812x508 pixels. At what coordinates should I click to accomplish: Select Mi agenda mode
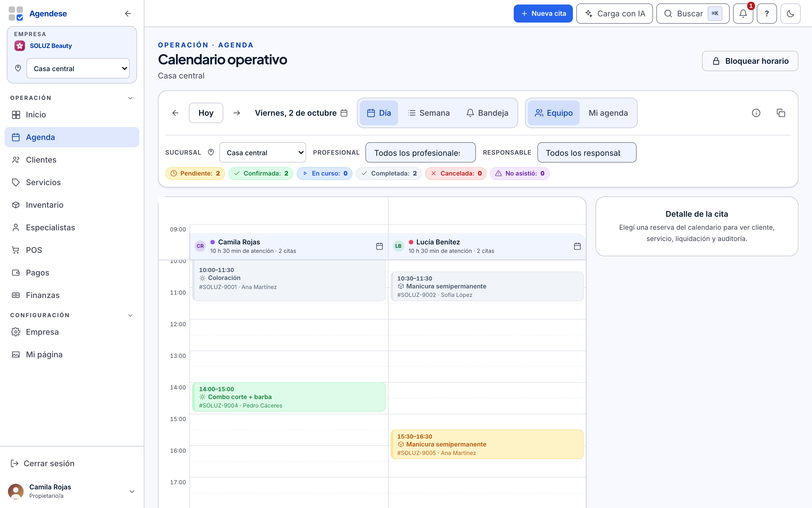click(x=608, y=113)
